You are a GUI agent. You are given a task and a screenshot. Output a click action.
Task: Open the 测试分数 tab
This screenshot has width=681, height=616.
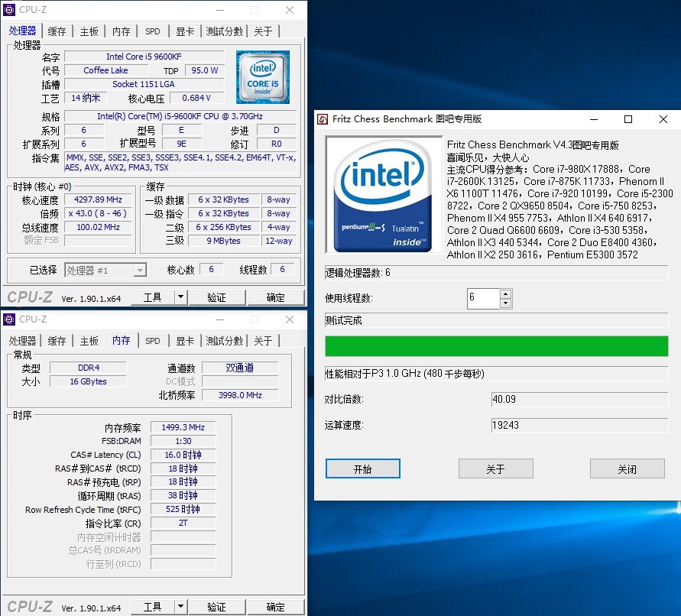[x=223, y=31]
